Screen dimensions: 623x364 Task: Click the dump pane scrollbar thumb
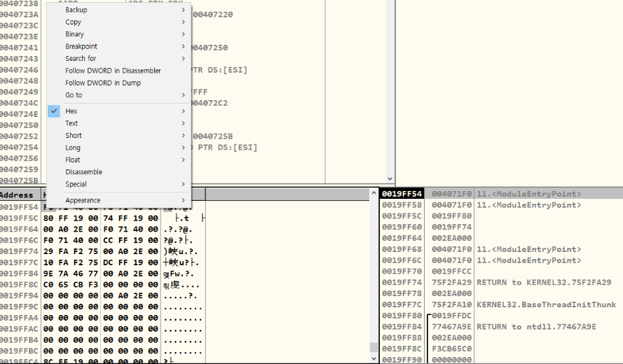tap(374, 347)
